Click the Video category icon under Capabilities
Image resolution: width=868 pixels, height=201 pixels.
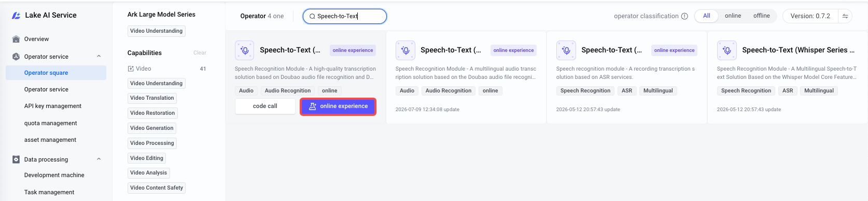(131, 69)
